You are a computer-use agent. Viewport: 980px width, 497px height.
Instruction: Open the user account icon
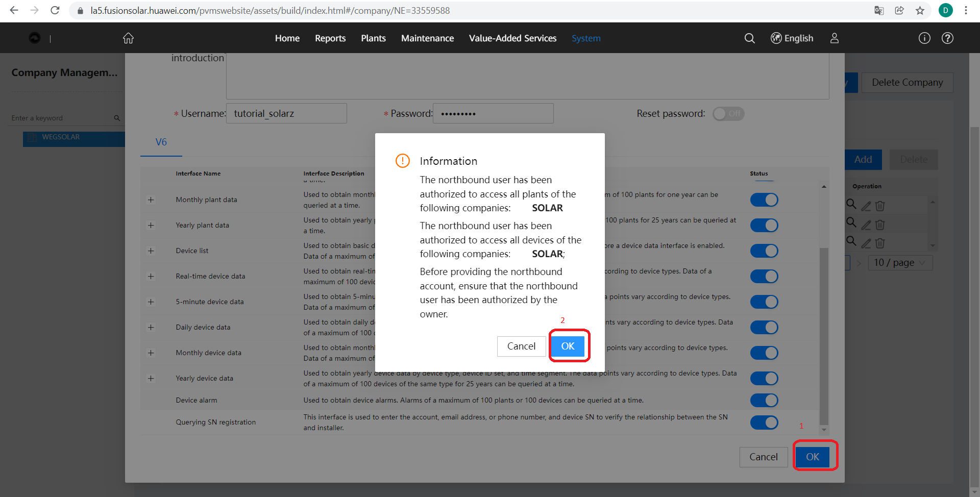[835, 38]
